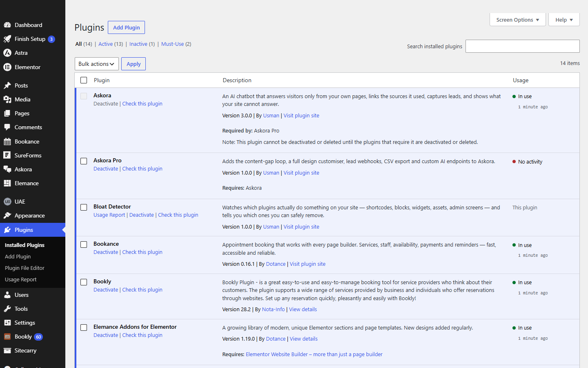Image resolution: width=588 pixels, height=368 pixels.
Task: Click the Sitecarry icon in sidebar
Action: click(x=7, y=350)
